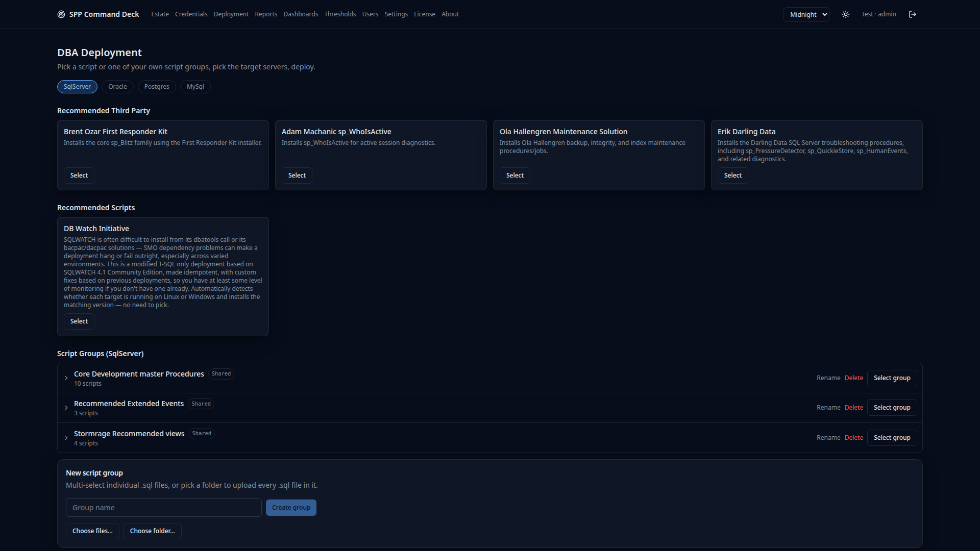This screenshot has height=551, width=980.
Task: Click Choose files... button
Action: pos(92,531)
